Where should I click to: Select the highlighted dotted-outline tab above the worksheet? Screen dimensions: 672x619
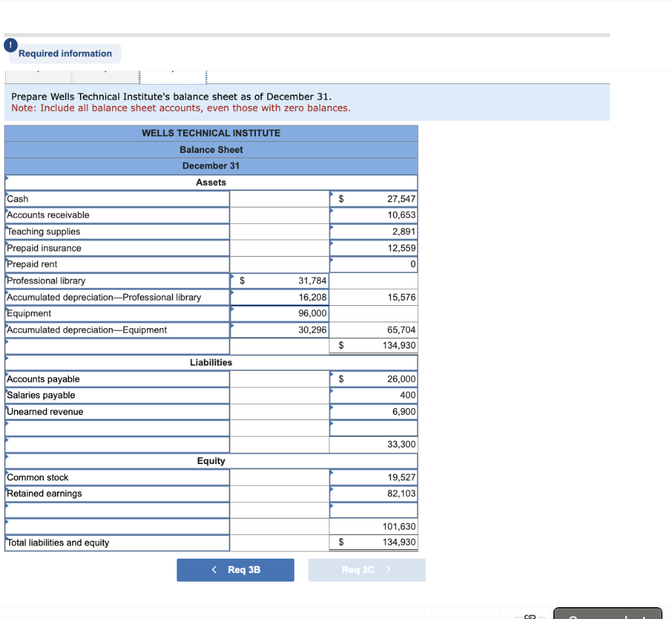coord(173,77)
